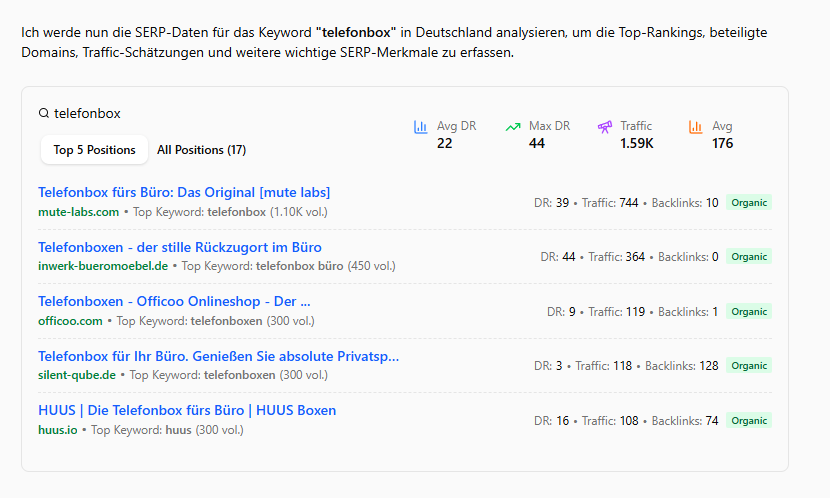Image resolution: width=830 pixels, height=498 pixels.
Task: Open the Officoo Onlineshop result title
Action: tap(174, 301)
